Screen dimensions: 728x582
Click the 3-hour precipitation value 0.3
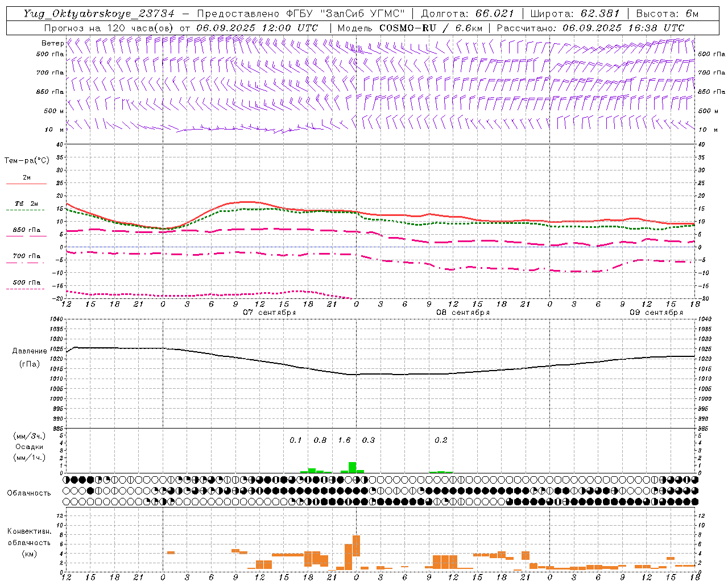click(369, 440)
